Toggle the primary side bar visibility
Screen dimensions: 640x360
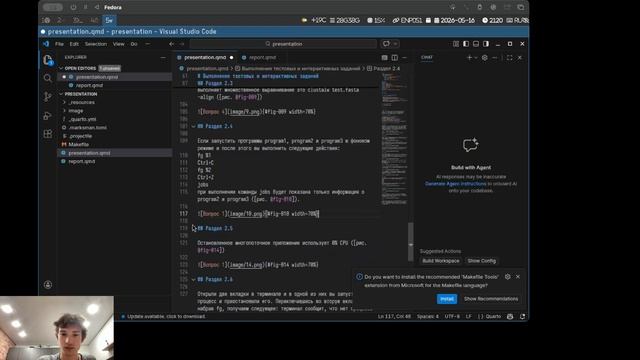click(x=466, y=44)
